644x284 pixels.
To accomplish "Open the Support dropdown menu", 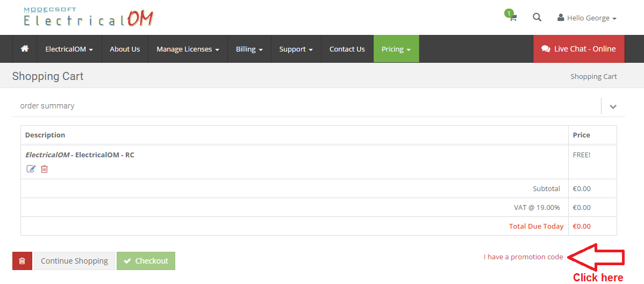I will pos(296,49).
